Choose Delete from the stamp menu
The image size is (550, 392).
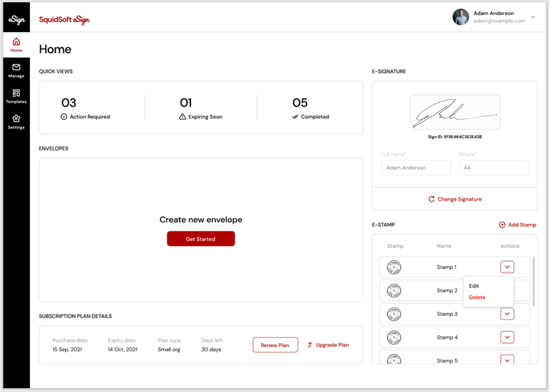477,298
